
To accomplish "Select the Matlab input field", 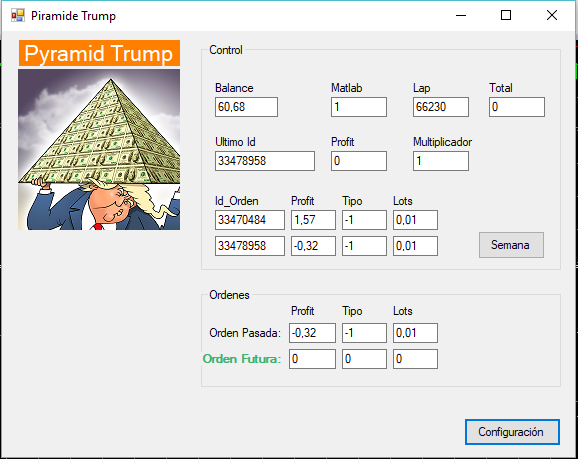I will pos(359,107).
